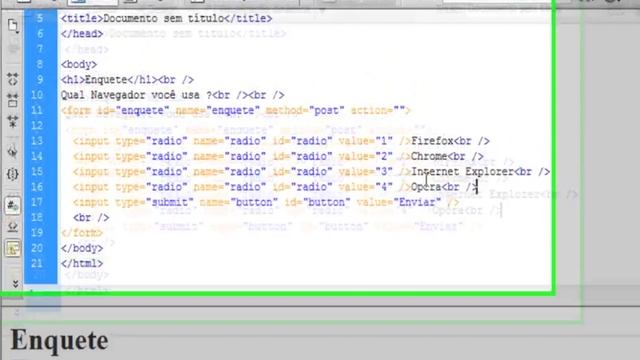Viewport: 640px width, 360px height.
Task: Click the opening <body> tag
Action: point(79,64)
